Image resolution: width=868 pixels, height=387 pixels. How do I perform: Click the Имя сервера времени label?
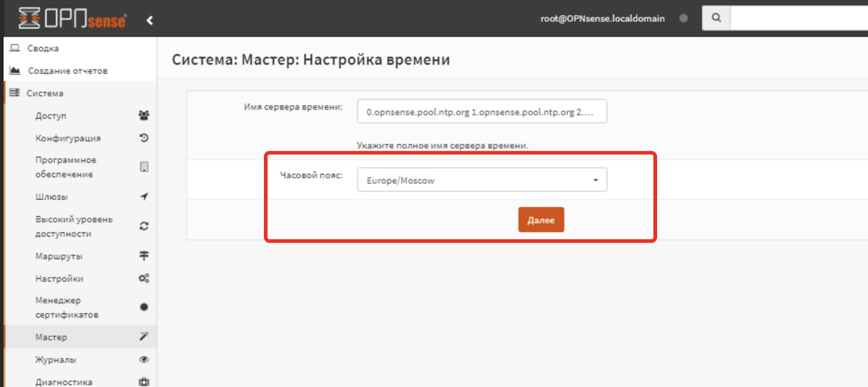[x=293, y=107]
